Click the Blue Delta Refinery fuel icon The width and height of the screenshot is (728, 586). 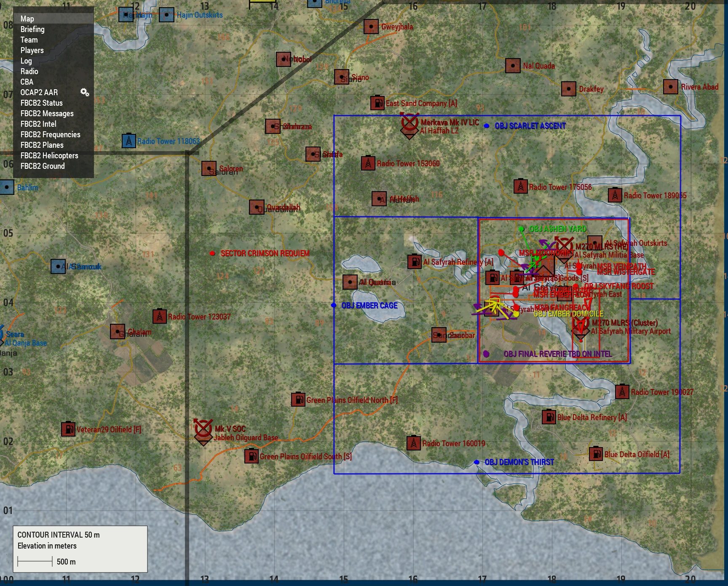[549, 417]
